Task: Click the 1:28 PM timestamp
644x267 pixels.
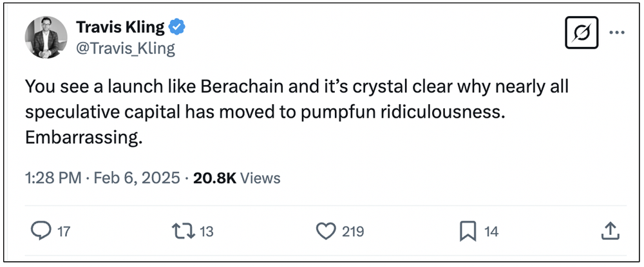Action: pos(53,178)
